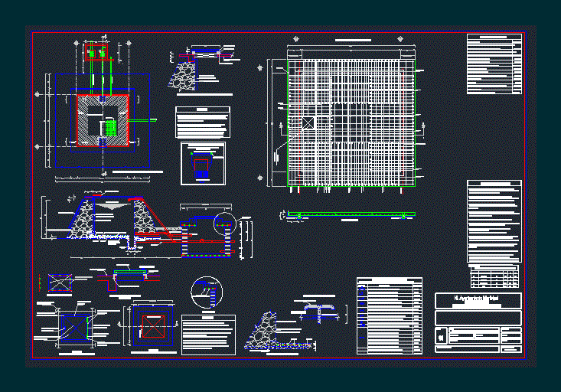The image size is (561, 392).
Task: Select the schedule table with the blue column
Action: [390, 316]
